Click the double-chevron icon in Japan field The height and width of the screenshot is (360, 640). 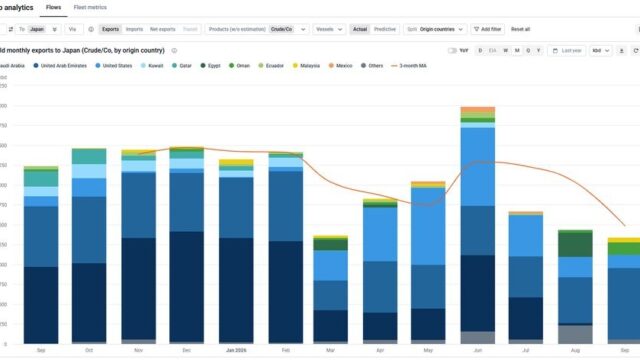54,29
